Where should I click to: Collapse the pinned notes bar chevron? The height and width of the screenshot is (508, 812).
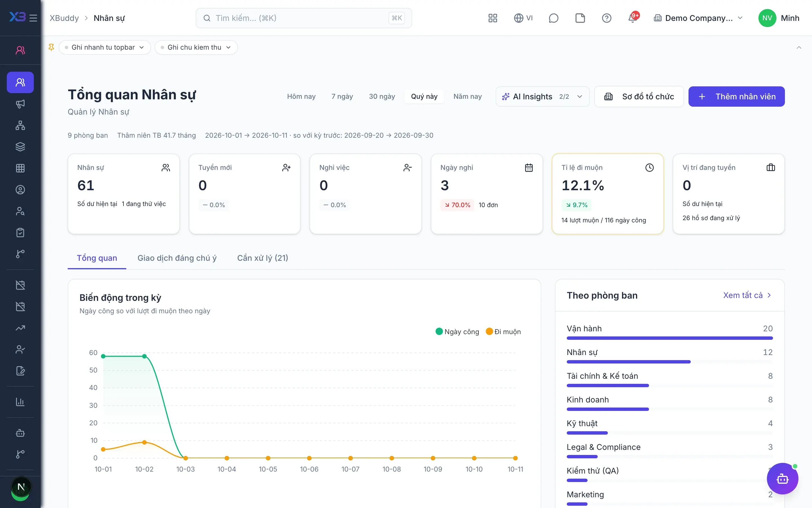(x=799, y=47)
